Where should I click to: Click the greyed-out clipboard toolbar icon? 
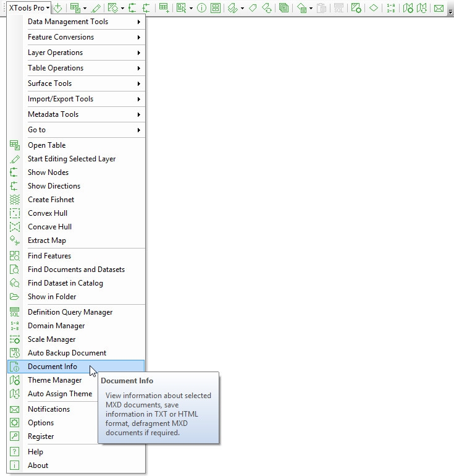click(x=321, y=8)
